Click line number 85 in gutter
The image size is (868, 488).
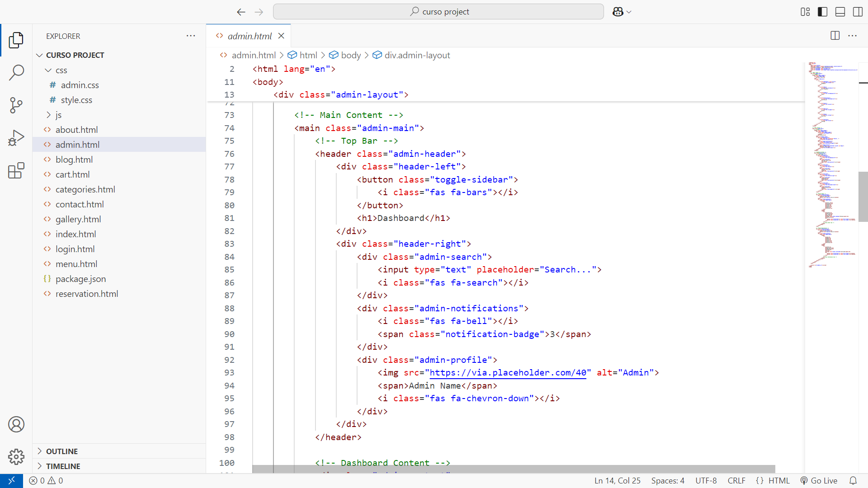[229, 270]
